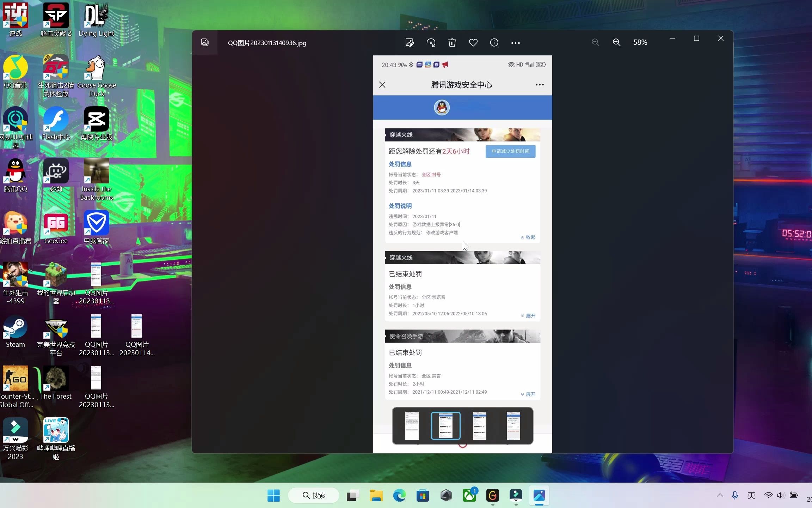
Task: Click the Windows taskbar Xbox icon
Action: pyautogui.click(x=469, y=496)
